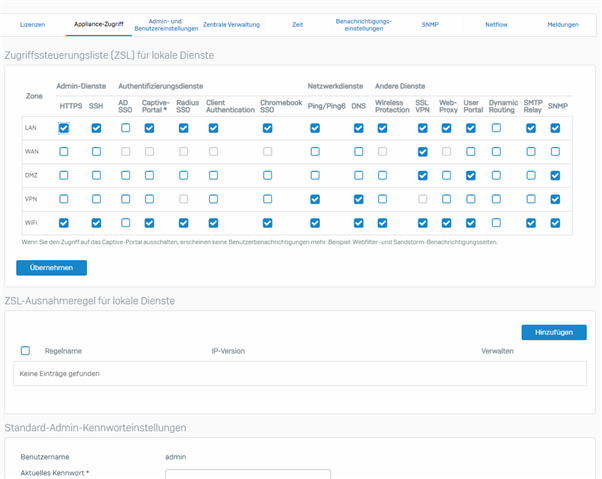Open the Meldungen tab
This screenshot has width=602, height=479.
562,25
